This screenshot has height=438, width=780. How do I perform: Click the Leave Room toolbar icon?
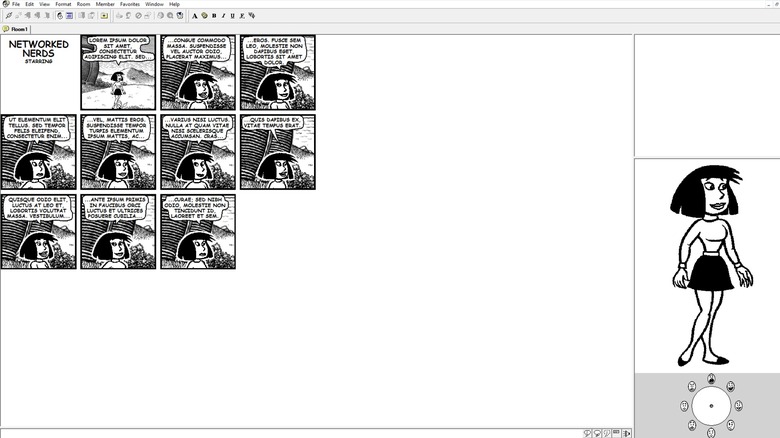click(x=37, y=16)
